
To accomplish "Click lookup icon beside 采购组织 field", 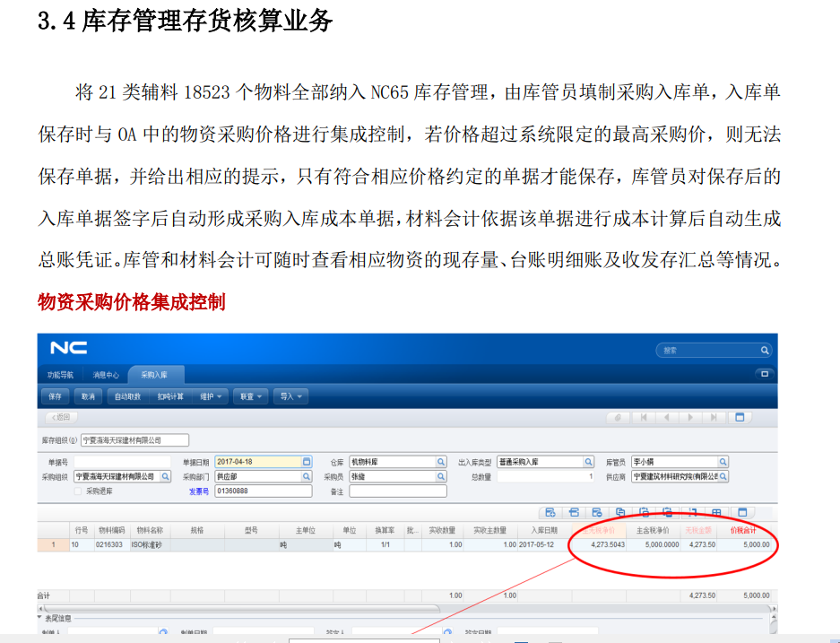I will point(165,477).
